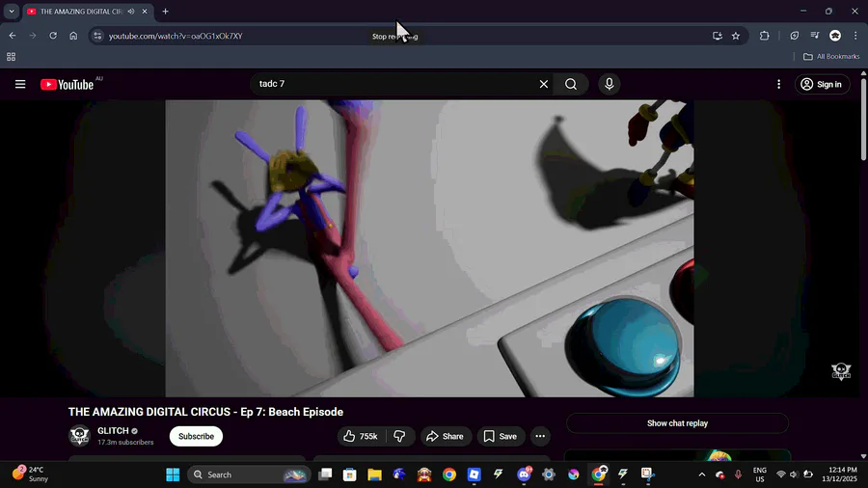Image resolution: width=868 pixels, height=488 pixels.
Task: View site information icon in address bar
Action: pos(97,36)
